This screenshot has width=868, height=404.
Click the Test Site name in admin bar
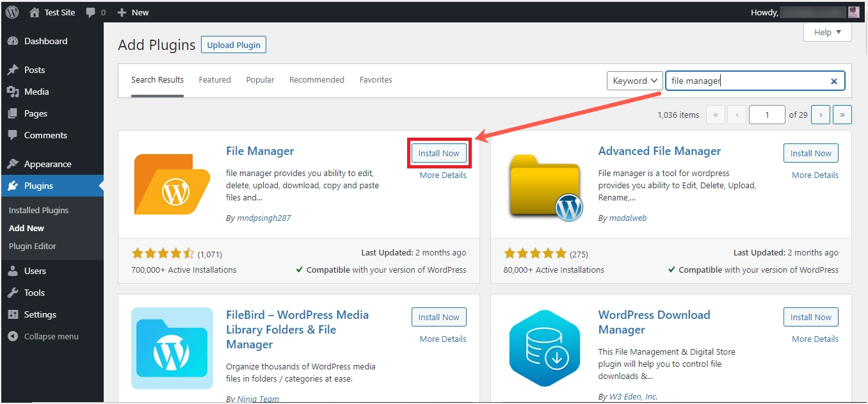click(60, 12)
